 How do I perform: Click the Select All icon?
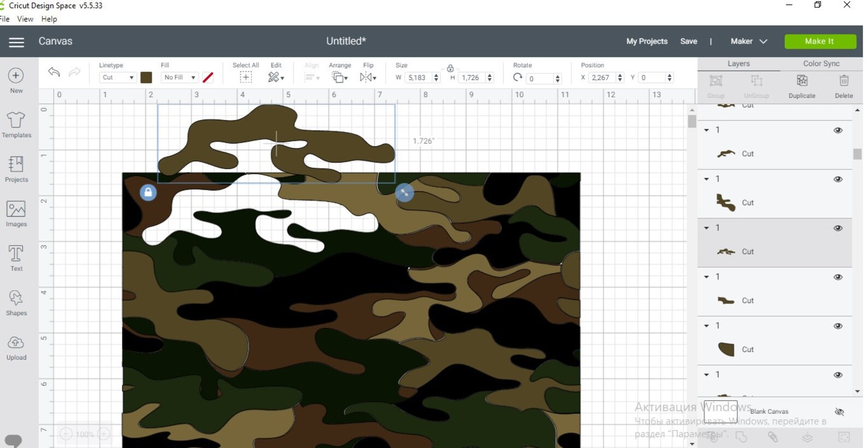(x=246, y=78)
